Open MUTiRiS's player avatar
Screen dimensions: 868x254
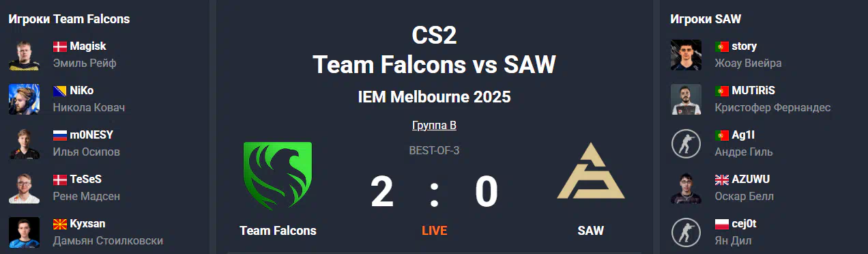click(686, 99)
